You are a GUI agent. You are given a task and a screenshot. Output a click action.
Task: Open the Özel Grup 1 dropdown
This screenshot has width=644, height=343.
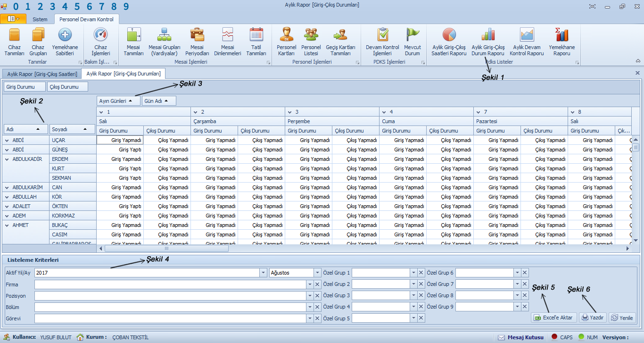413,273
